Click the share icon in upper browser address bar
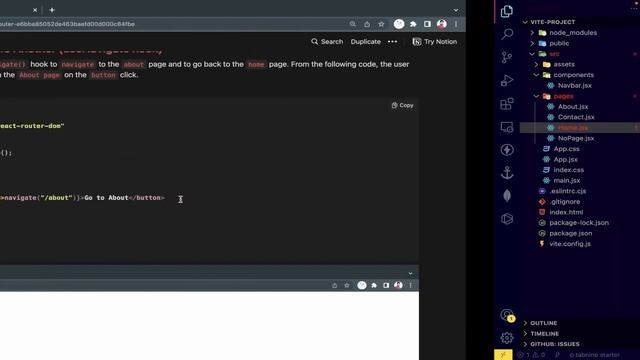This screenshot has height=360, width=640. click(367, 24)
